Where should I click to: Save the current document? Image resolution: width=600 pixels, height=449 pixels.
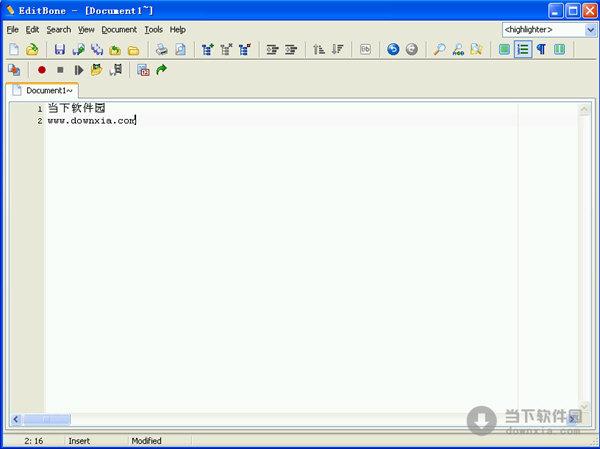60,49
